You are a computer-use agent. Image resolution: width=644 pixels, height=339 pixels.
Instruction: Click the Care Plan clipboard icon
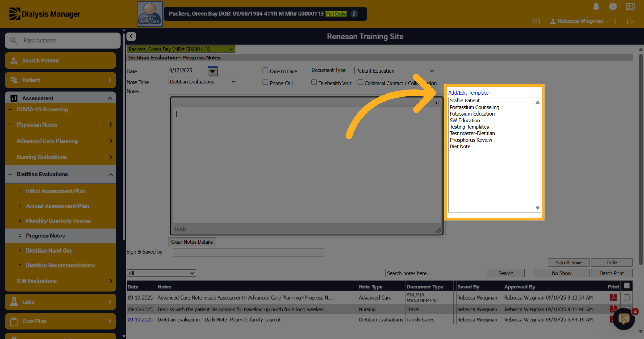(14, 321)
